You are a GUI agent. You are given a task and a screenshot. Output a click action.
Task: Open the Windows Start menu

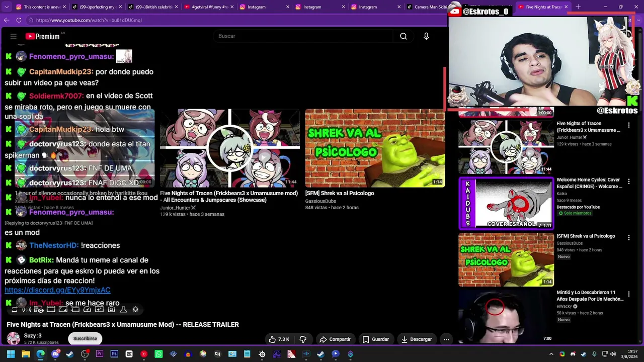[11, 354]
